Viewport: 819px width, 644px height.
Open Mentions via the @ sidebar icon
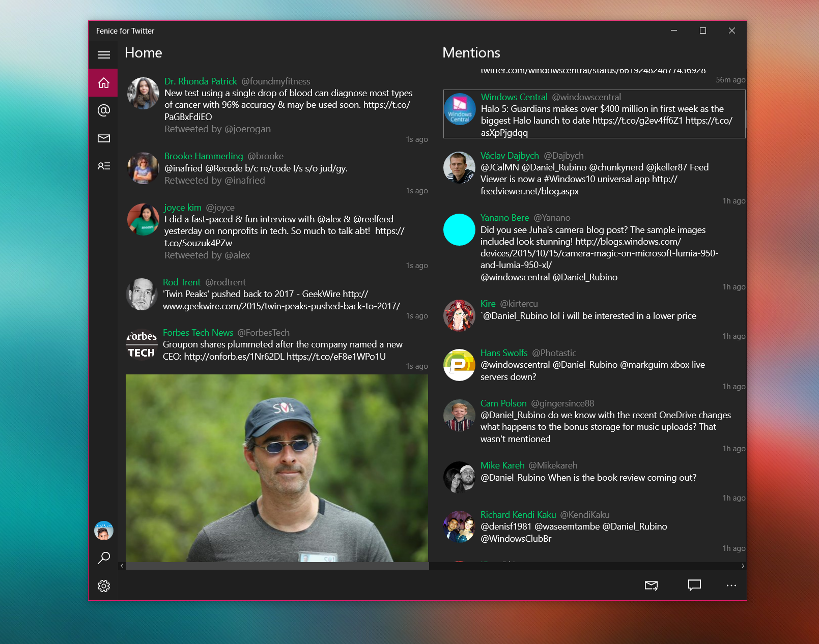point(103,110)
